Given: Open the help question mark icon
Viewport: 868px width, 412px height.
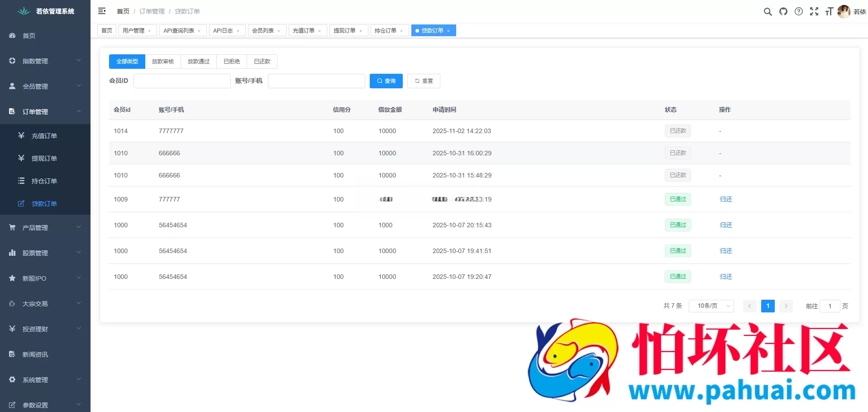Looking at the screenshot, I should pos(799,11).
